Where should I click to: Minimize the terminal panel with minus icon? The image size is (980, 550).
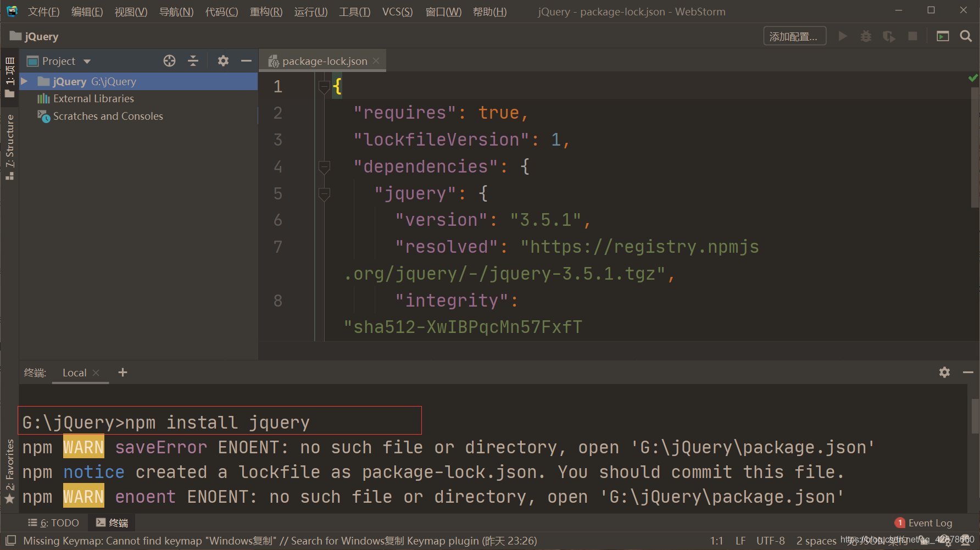(x=968, y=373)
